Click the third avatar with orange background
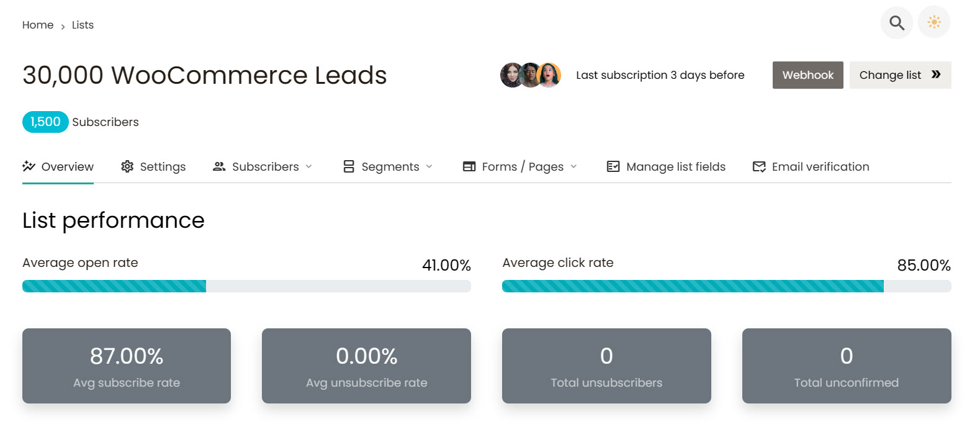Viewport: 980px width, 432px height. (x=549, y=75)
